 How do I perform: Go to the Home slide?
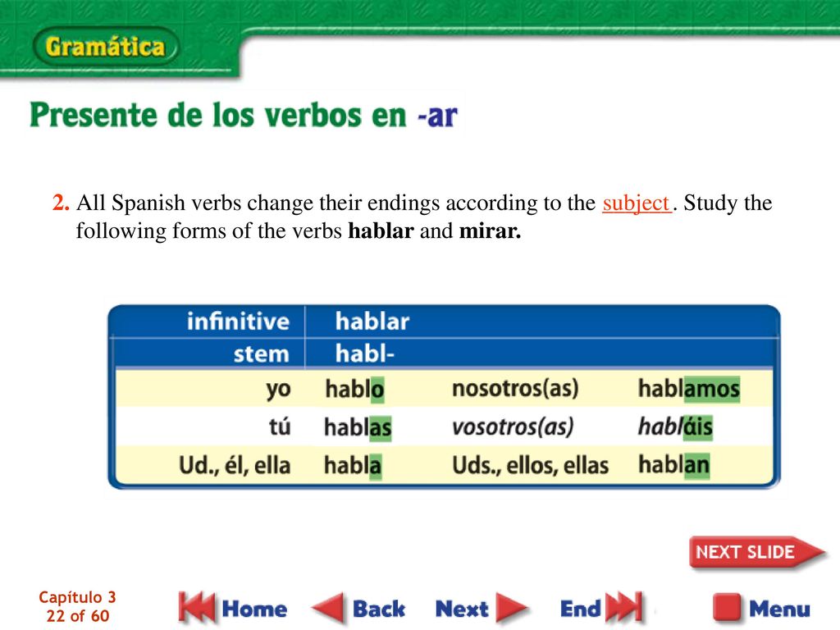(x=254, y=609)
